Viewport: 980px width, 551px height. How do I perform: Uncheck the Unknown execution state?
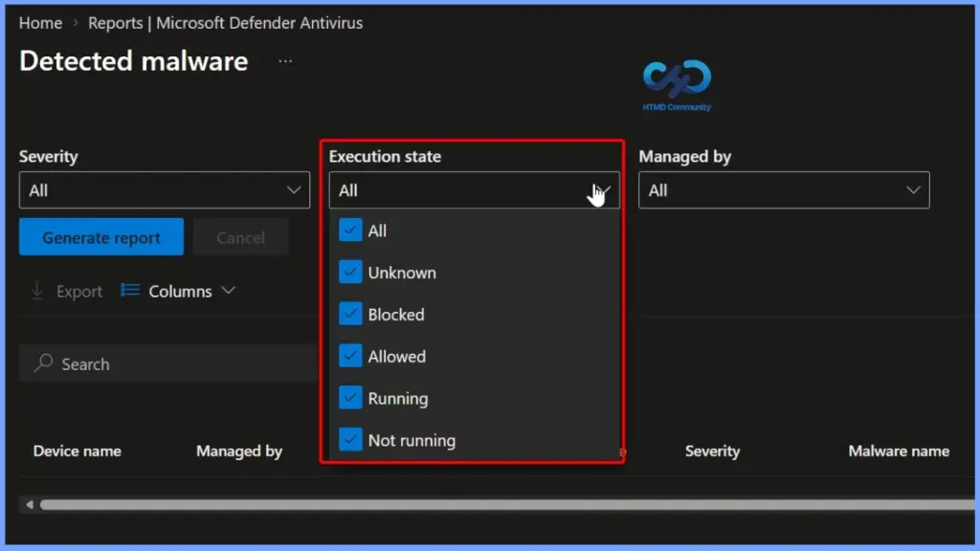pos(350,272)
